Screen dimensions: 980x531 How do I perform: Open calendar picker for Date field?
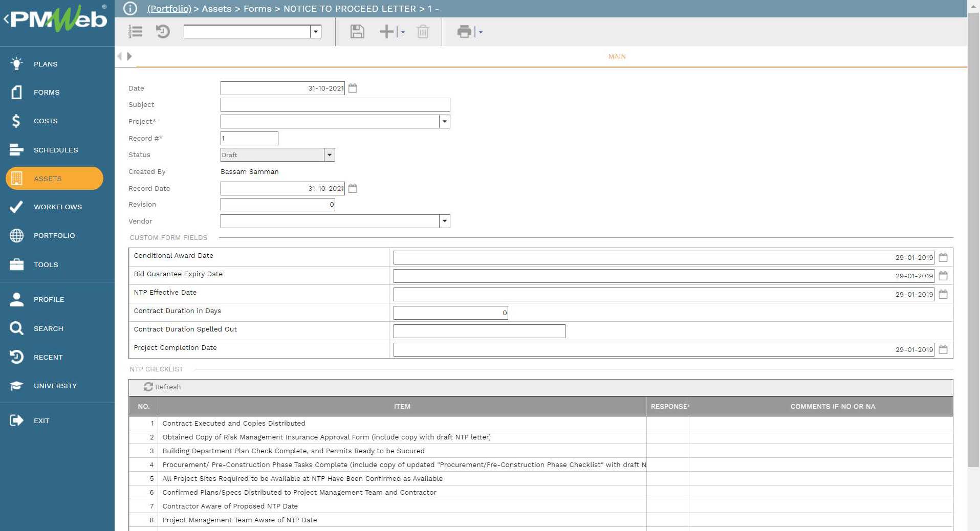click(x=353, y=88)
